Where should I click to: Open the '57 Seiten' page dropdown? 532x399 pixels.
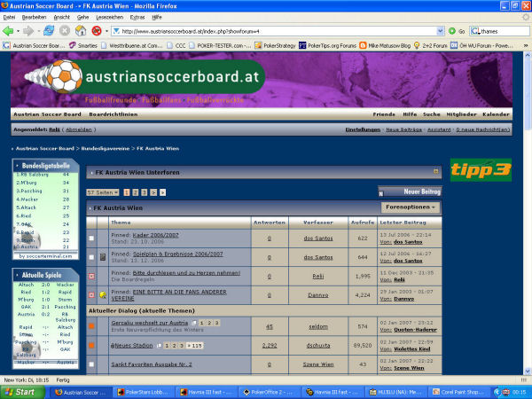tap(103, 192)
